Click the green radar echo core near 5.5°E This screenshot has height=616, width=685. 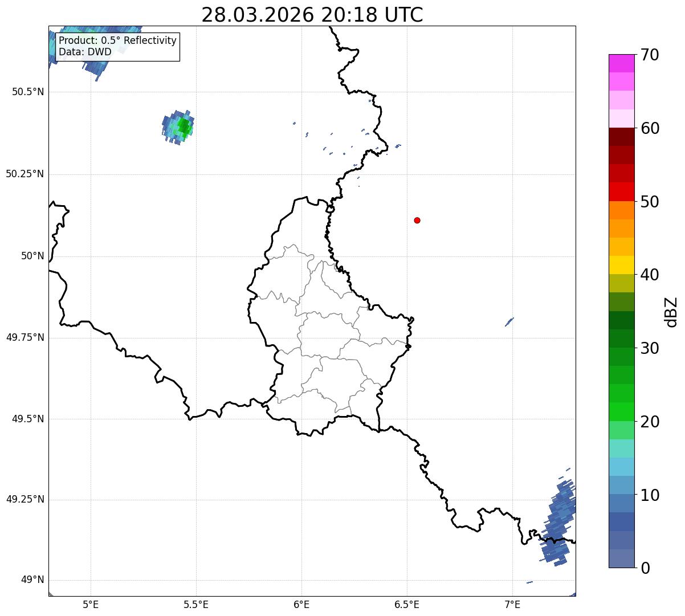pyautogui.click(x=184, y=127)
